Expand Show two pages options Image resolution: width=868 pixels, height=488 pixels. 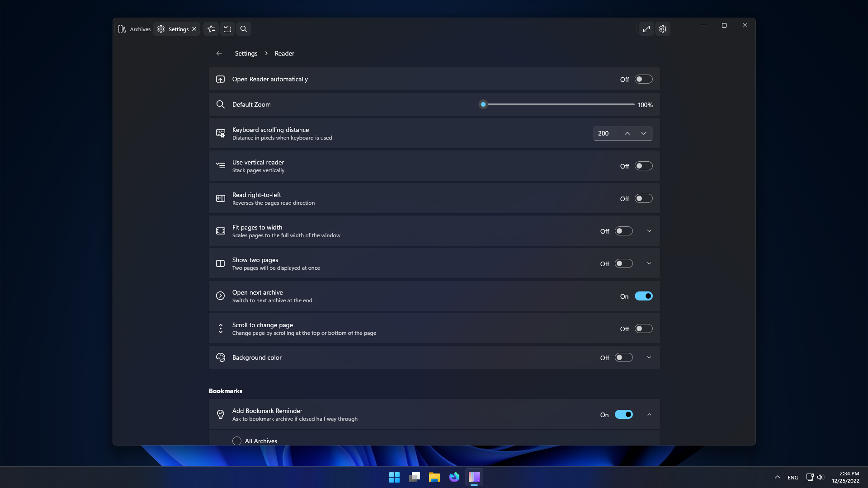pyautogui.click(x=649, y=263)
